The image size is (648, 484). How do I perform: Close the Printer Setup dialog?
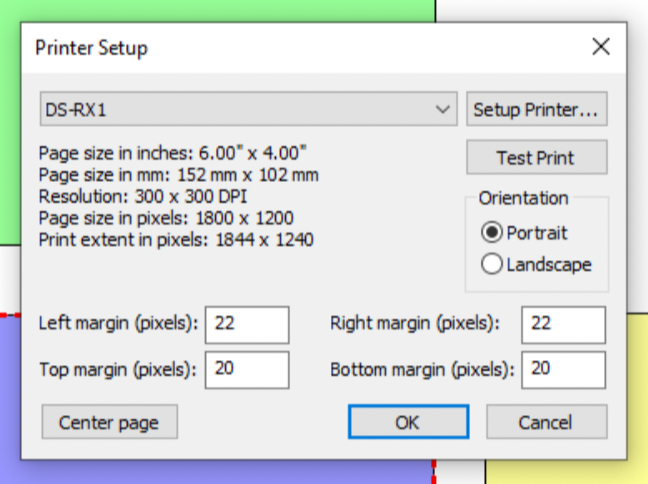[600, 46]
